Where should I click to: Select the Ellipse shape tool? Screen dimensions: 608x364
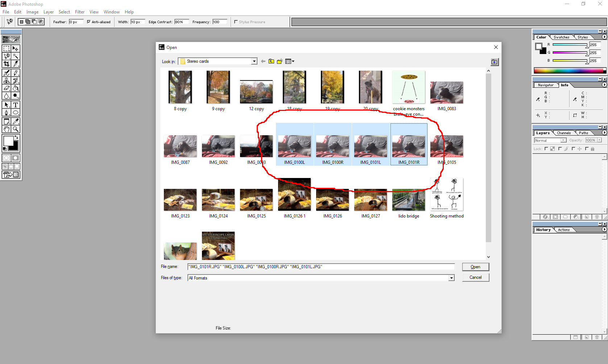click(x=16, y=112)
